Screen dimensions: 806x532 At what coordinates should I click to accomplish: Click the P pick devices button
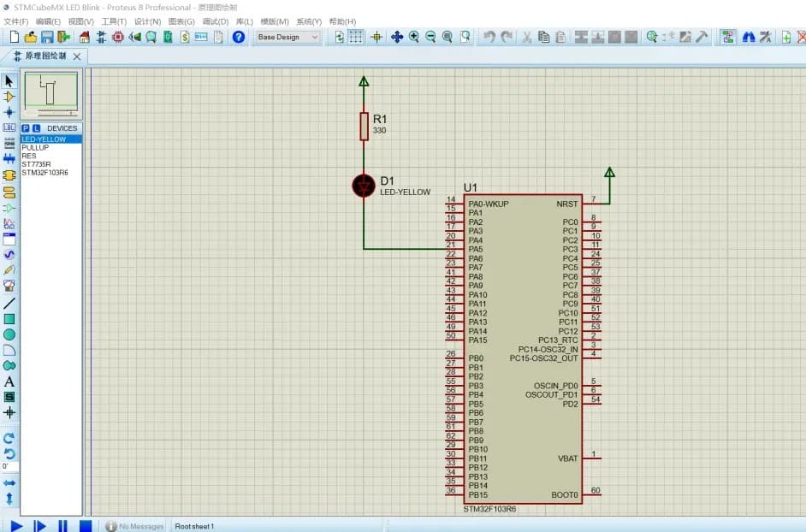pyautogui.click(x=26, y=128)
